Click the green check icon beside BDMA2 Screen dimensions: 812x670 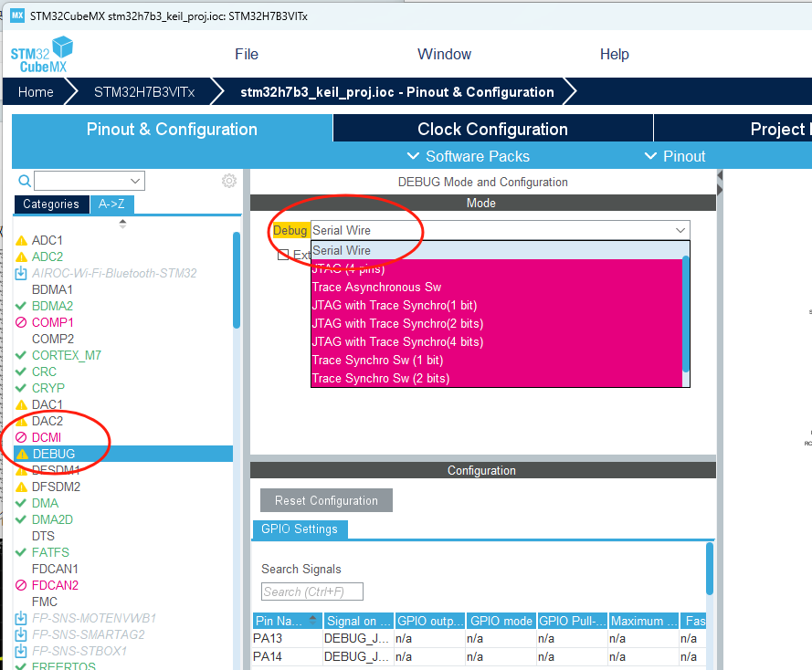tap(21, 306)
